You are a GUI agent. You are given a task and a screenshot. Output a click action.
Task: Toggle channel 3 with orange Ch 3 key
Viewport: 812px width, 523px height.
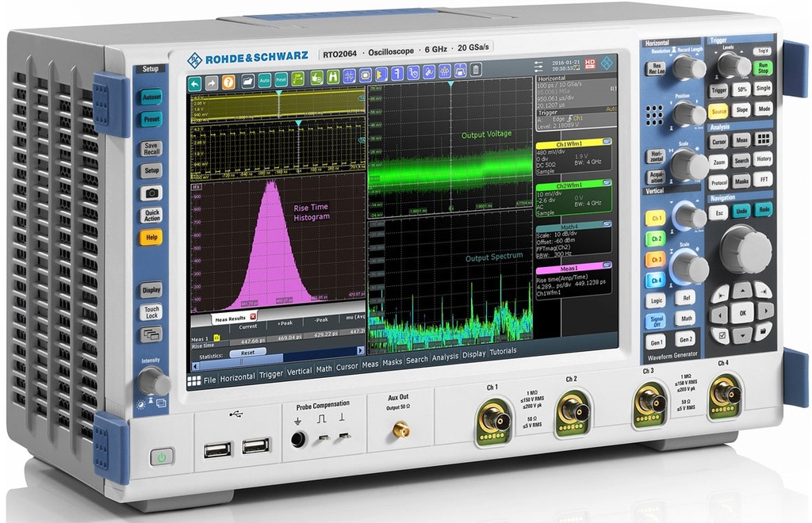(656, 260)
